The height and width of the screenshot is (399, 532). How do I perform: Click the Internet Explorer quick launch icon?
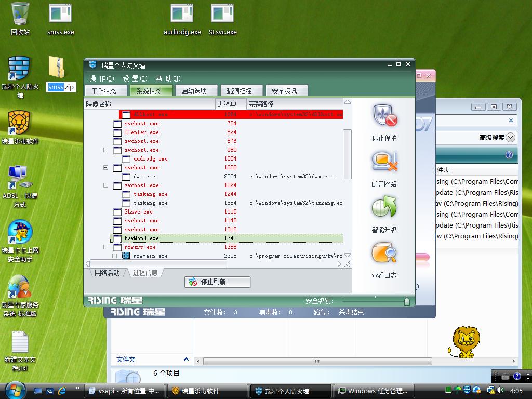62,391
